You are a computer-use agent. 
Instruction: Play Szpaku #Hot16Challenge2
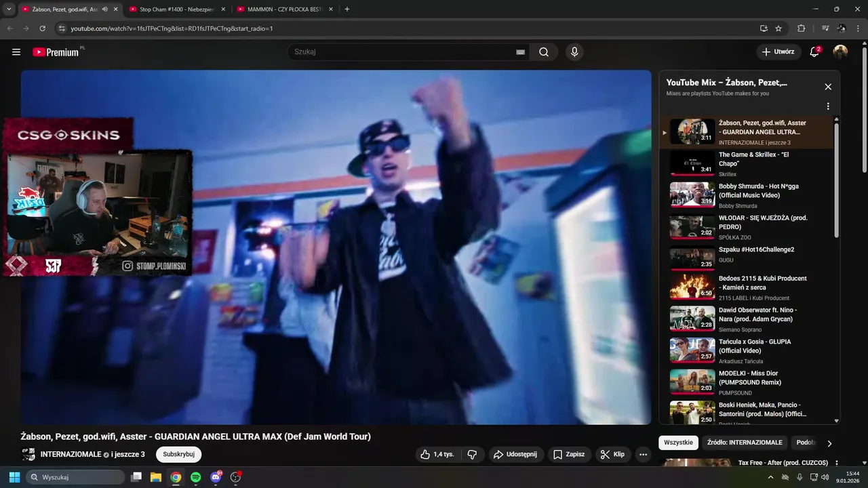tap(746, 258)
